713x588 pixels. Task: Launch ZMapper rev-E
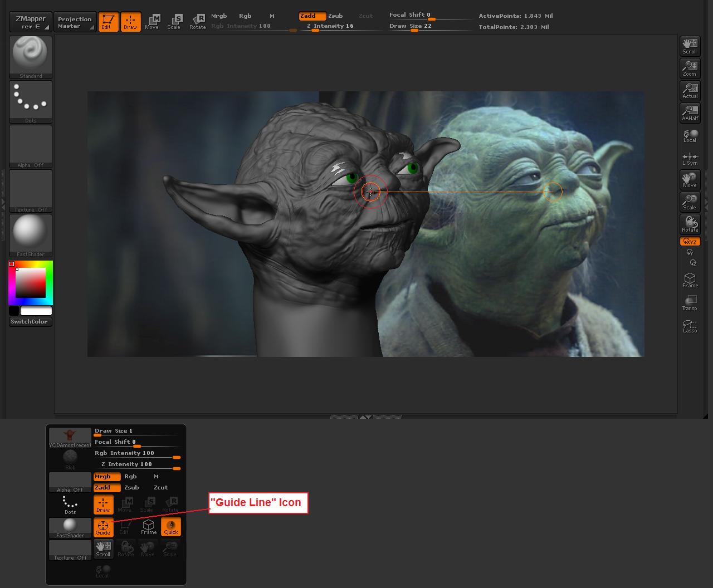pyautogui.click(x=31, y=22)
